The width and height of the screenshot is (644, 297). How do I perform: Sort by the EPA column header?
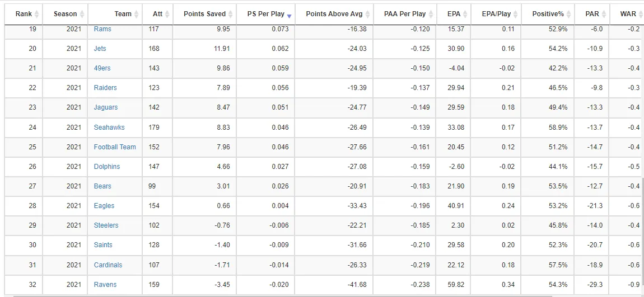[x=450, y=14]
